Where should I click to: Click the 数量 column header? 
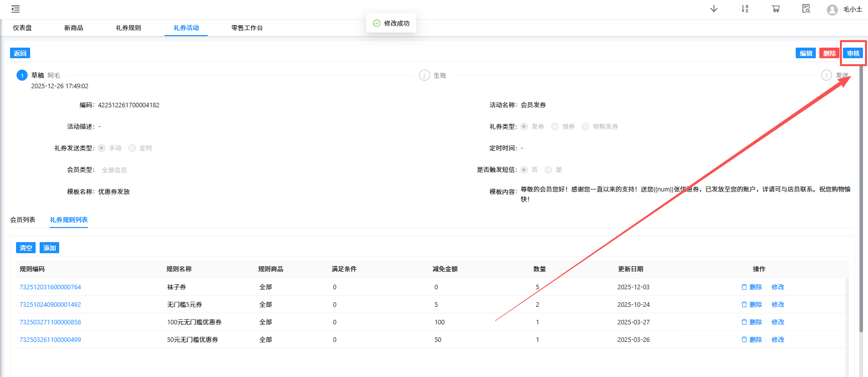pyautogui.click(x=540, y=269)
